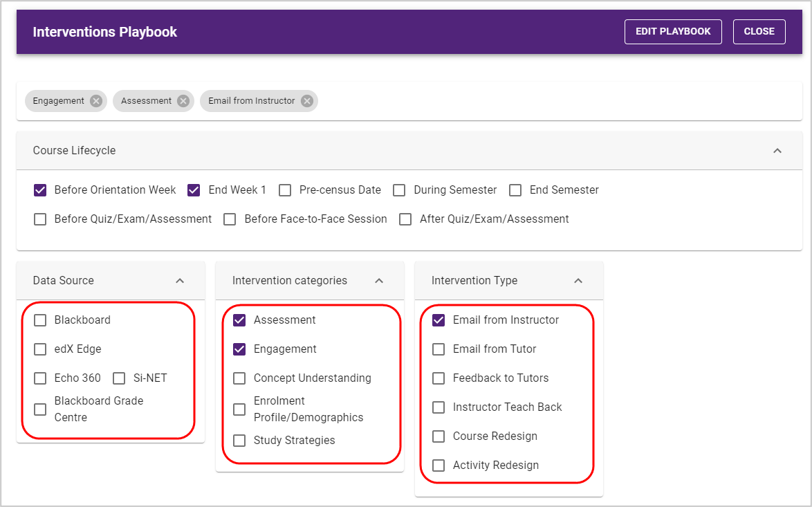
Task: Uncheck Email from Instructor checkbox
Action: click(438, 320)
